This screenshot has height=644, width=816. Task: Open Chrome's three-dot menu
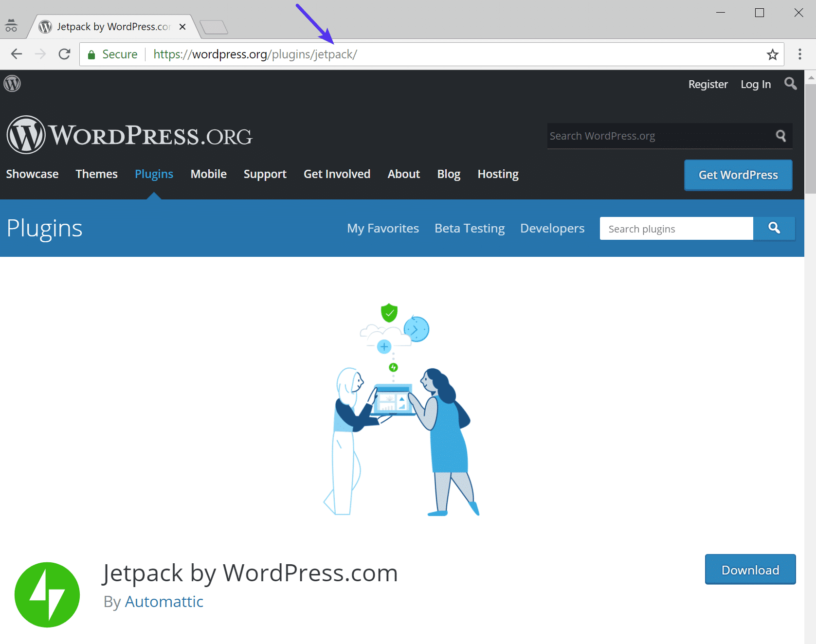click(x=799, y=54)
